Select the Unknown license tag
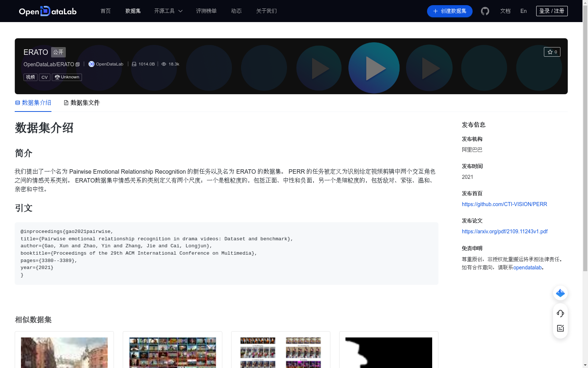 [67, 77]
